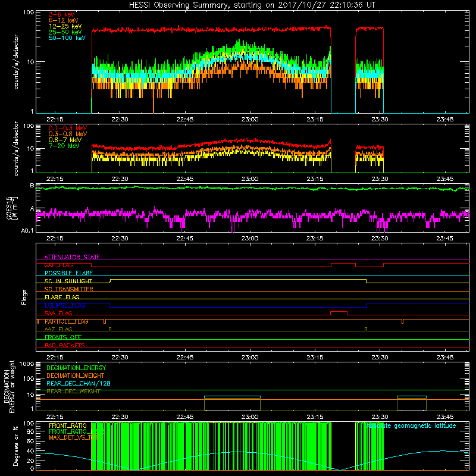476x476 pixels.
Task: Select the MAX_DET_VS_TOT legend label
Action: click(74, 437)
